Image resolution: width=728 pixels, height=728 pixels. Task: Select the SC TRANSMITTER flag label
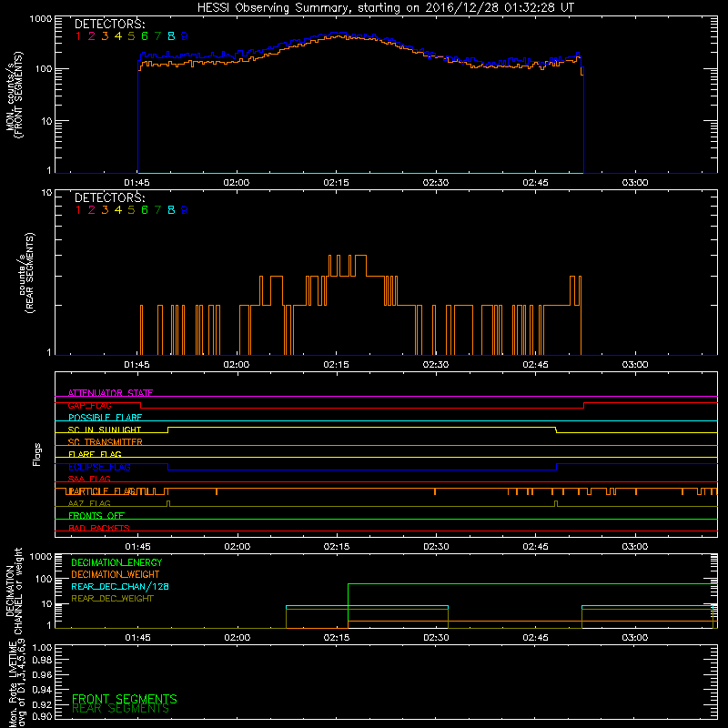pyautogui.click(x=105, y=441)
